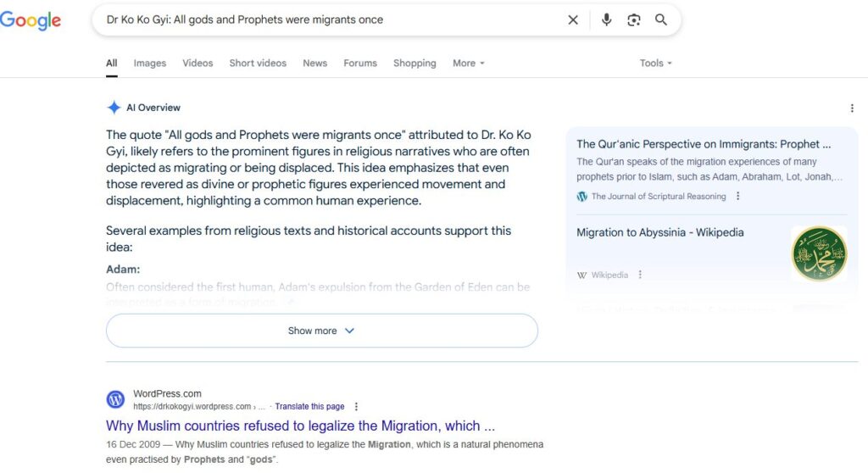Image resolution: width=868 pixels, height=473 pixels.
Task: Open 'Why Muslim countries refused to legalize' result
Action: (x=300, y=426)
